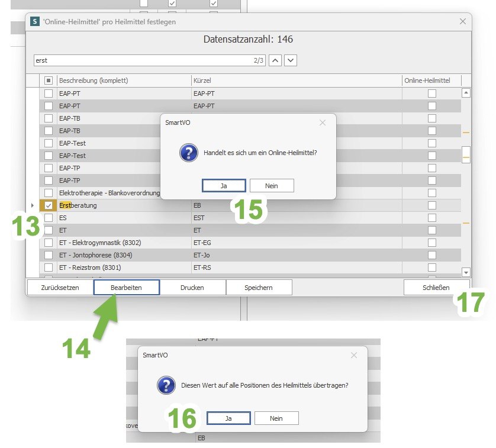Click the row indicator arrow beside Erstberatung
496x448 pixels.
(x=32, y=205)
